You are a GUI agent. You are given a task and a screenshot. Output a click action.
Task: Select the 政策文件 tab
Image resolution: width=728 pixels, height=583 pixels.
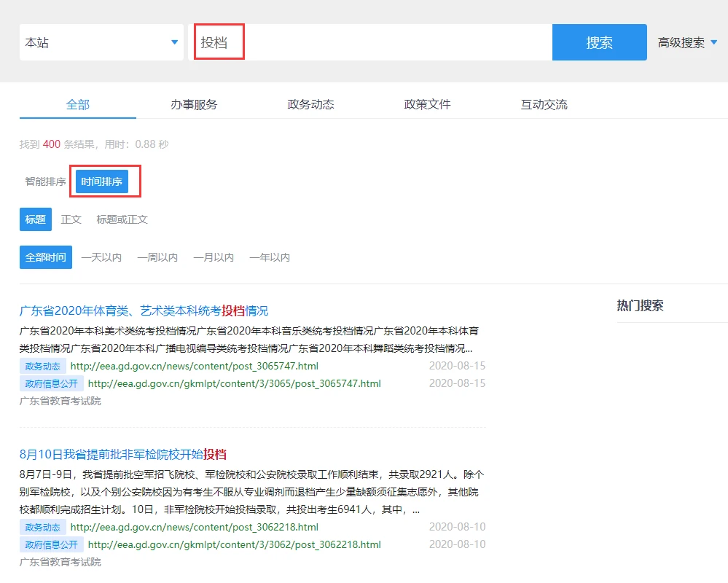coord(427,104)
